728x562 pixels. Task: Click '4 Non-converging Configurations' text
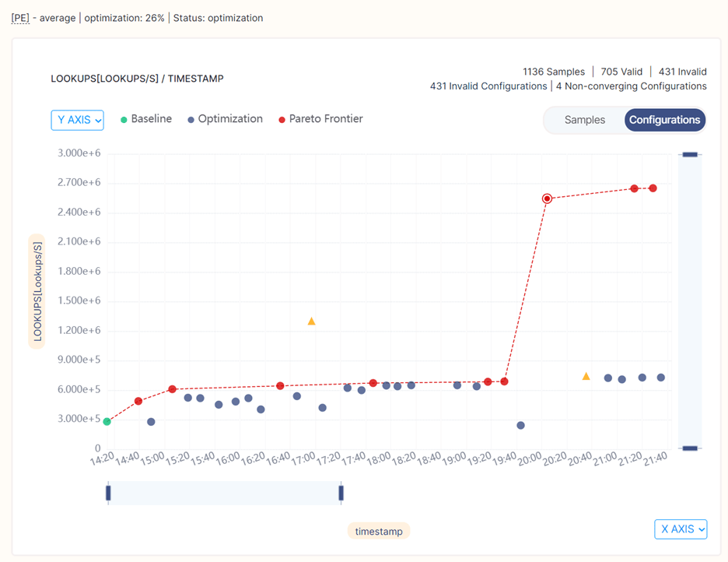click(632, 86)
